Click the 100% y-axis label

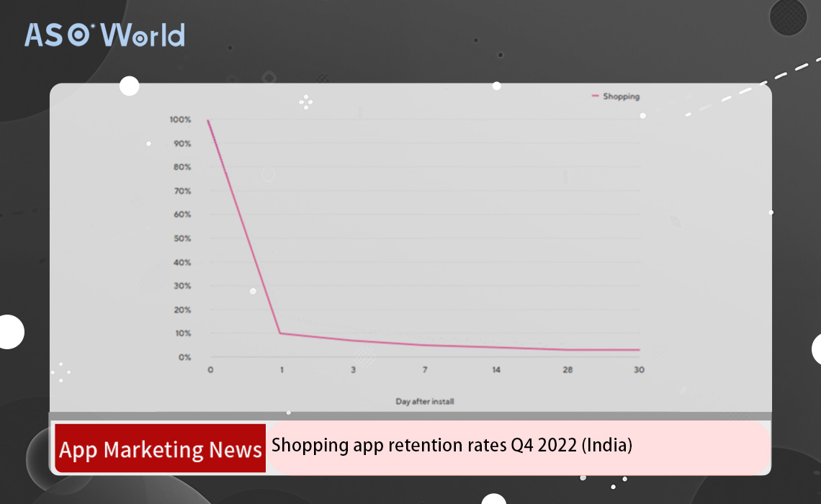(x=180, y=120)
